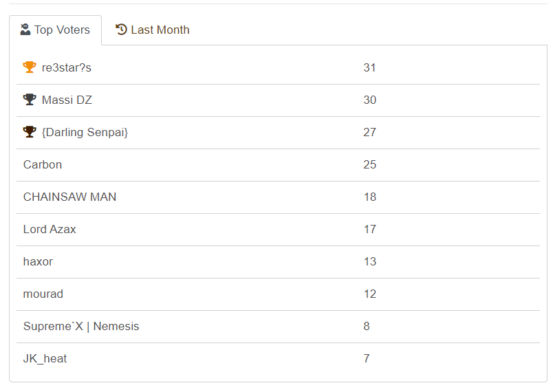Select voter name re3star?s

[67, 67]
